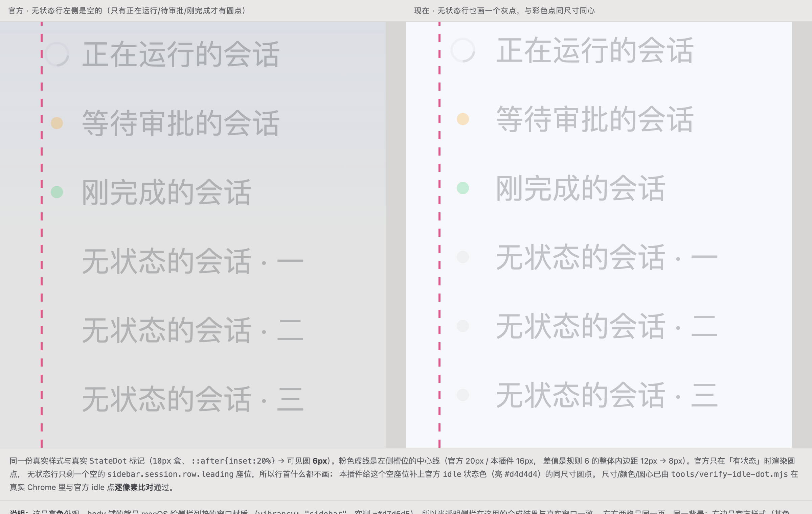Click the heading starting with 现在 · 无状态行也画一个灰点

point(504,10)
